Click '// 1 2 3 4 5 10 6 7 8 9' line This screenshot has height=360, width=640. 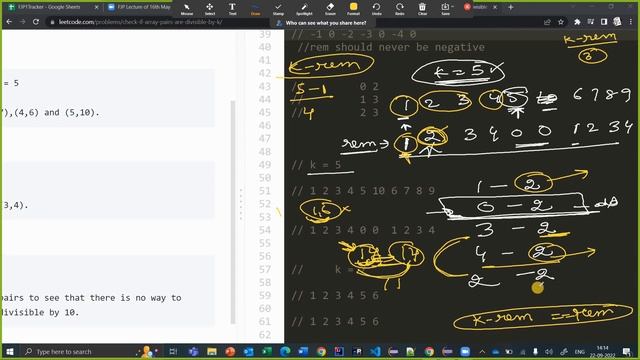tap(363, 191)
